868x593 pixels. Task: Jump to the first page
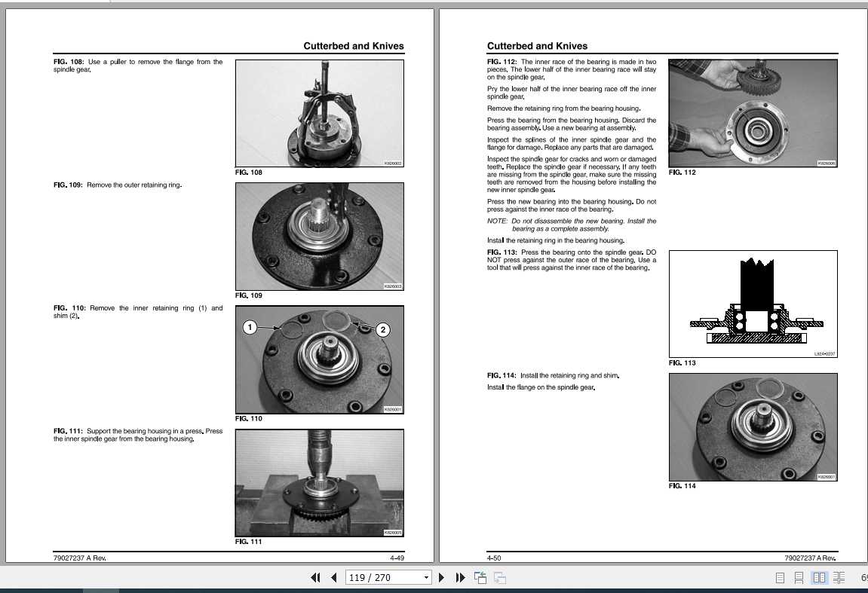(x=315, y=577)
